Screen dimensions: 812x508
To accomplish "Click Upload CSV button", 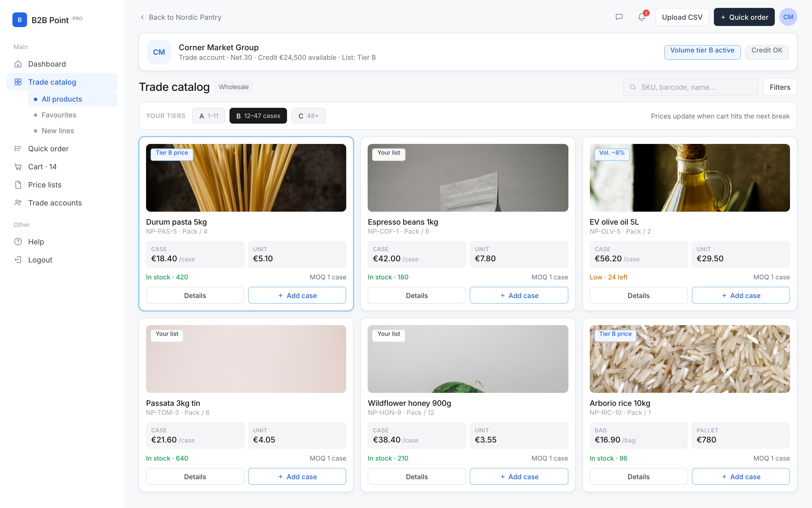I will [682, 17].
